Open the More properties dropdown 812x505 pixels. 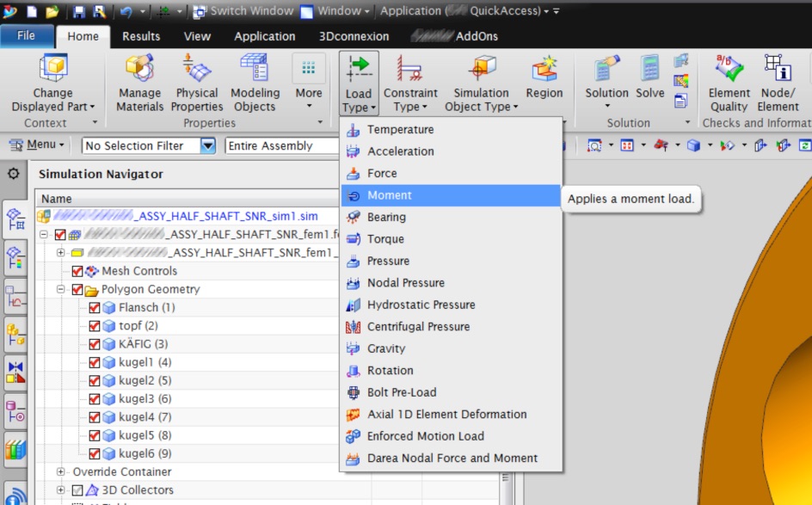click(309, 83)
